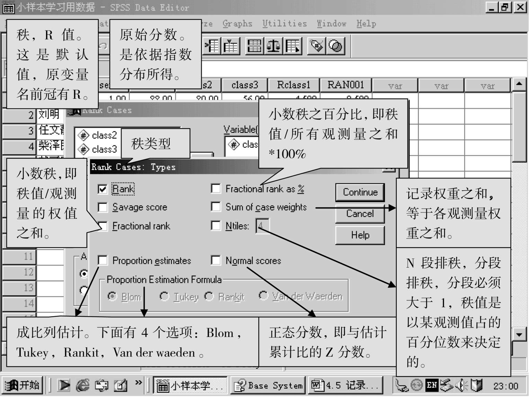Image resolution: width=532 pixels, height=400 pixels.
Task: Check Fractional rank as % option
Action: tap(216, 189)
